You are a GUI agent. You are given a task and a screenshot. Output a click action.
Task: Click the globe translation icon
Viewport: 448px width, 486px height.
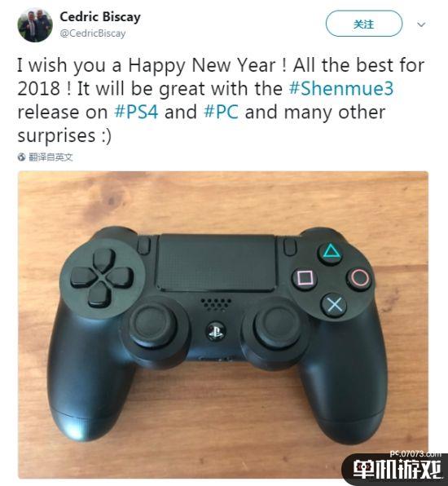click(x=21, y=157)
